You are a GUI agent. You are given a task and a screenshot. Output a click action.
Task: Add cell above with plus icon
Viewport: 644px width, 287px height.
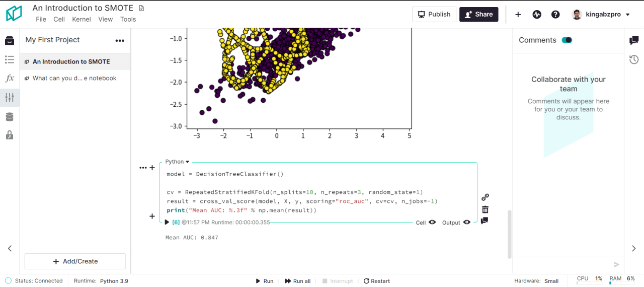pyautogui.click(x=152, y=168)
